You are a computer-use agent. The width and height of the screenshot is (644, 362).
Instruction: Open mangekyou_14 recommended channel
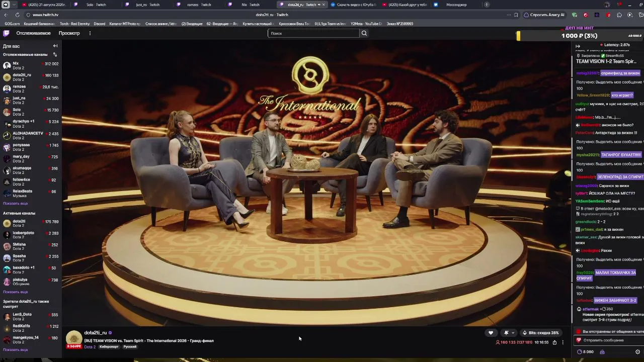click(x=31, y=339)
